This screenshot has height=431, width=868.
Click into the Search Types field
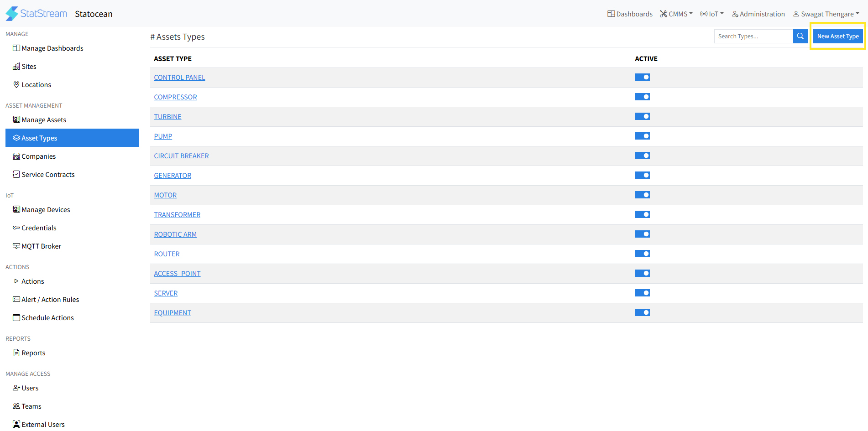(753, 36)
